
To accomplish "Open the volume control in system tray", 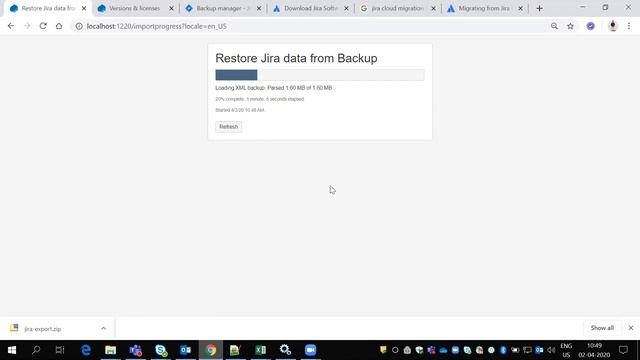I will pos(551,350).
